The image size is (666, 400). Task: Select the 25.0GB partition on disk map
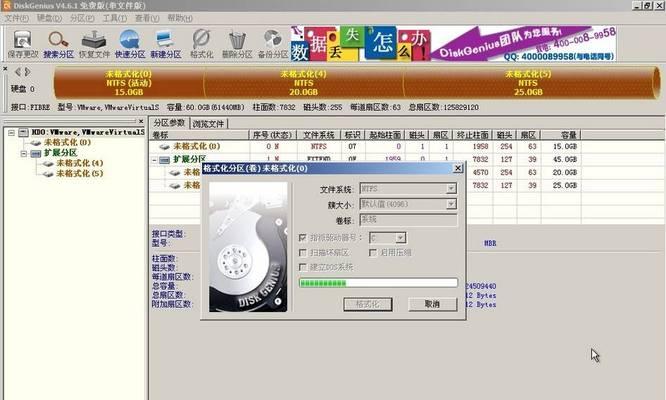tap(528, 83)
